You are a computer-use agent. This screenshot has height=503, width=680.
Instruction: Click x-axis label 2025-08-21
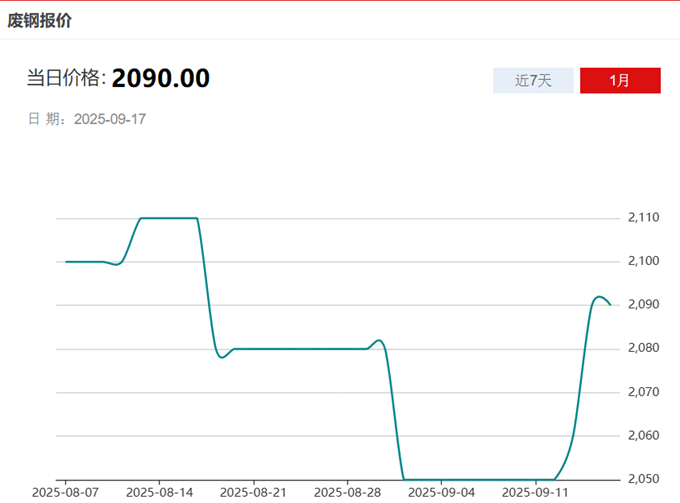tap(254, 493)
